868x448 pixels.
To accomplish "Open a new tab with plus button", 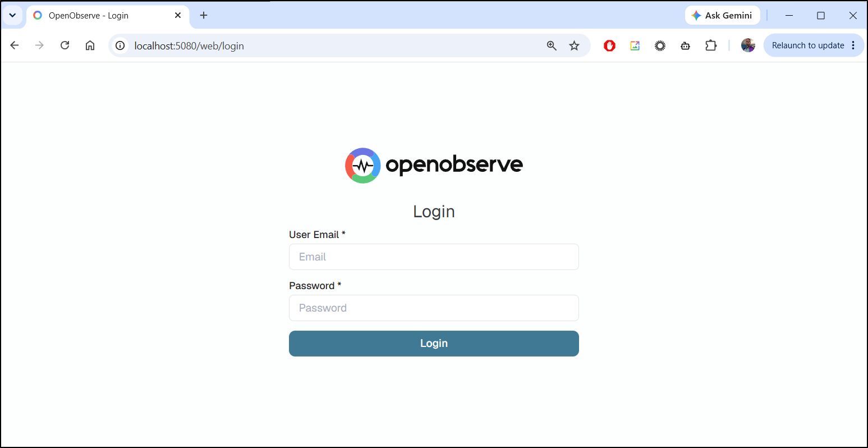I will tap(204, 15).
